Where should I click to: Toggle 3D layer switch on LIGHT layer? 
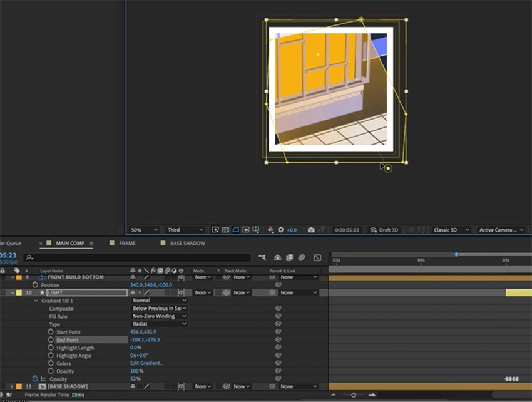pyautogui.click(x=181, y=292)
